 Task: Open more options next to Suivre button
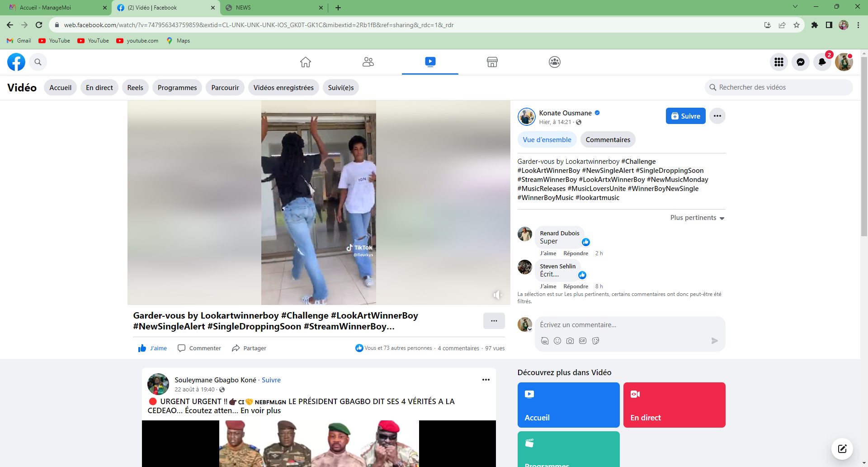click(x=717, y=116)
